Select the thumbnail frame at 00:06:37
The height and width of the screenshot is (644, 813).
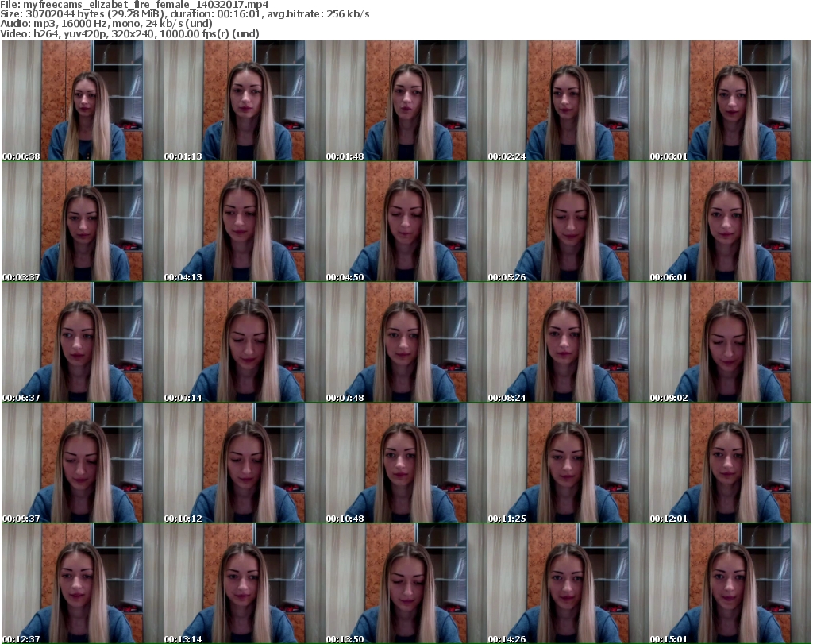82,342
